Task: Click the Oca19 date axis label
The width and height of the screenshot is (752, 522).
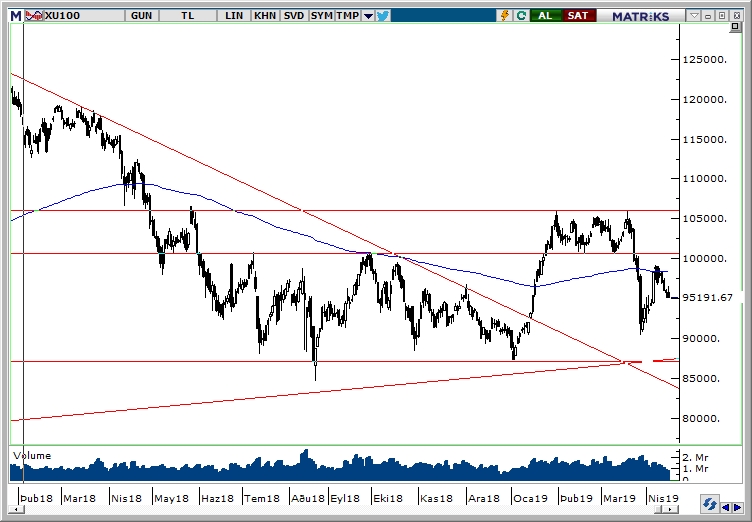Action: point(530,498)
